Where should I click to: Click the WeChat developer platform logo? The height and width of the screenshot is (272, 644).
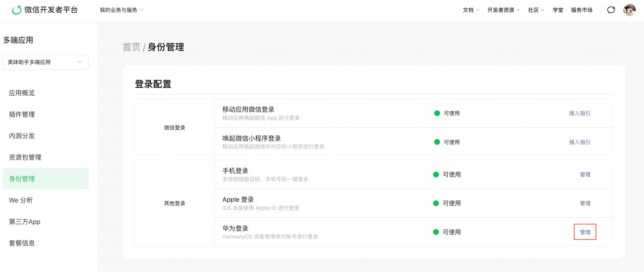pos(17,10)
